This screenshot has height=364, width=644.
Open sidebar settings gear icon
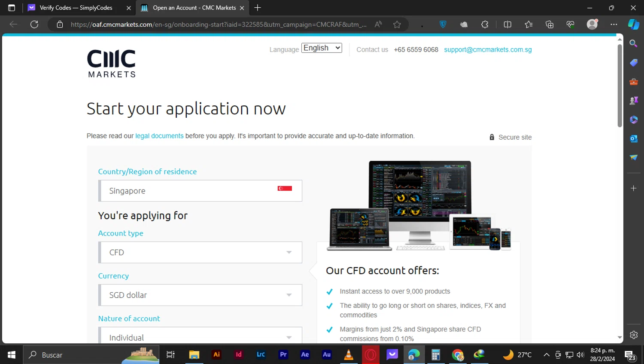coord(634,335)
